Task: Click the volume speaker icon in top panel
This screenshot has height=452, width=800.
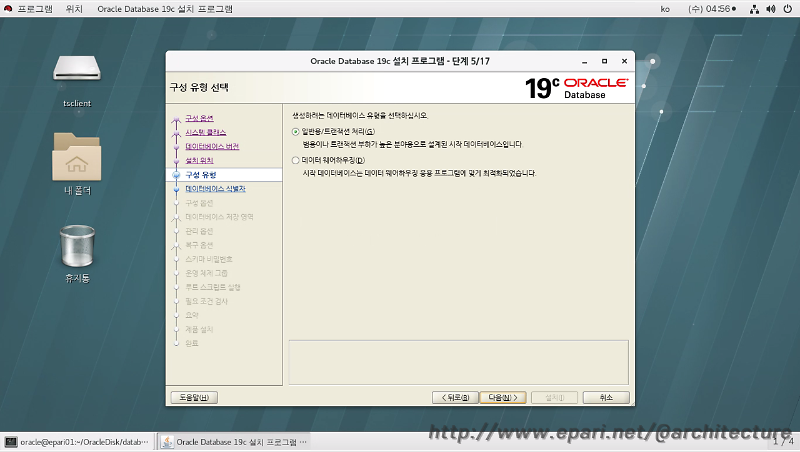Action: (770, 9)
